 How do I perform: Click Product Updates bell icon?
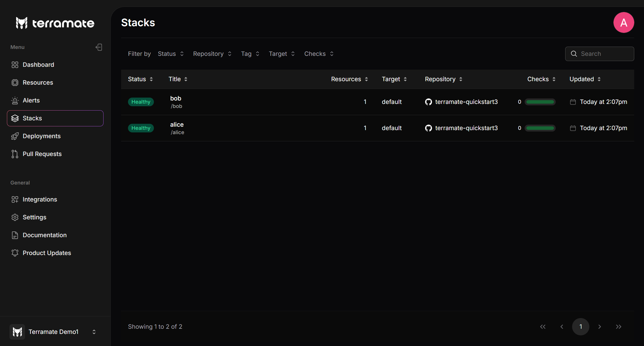pyautogui.click(x=15, y=253)
